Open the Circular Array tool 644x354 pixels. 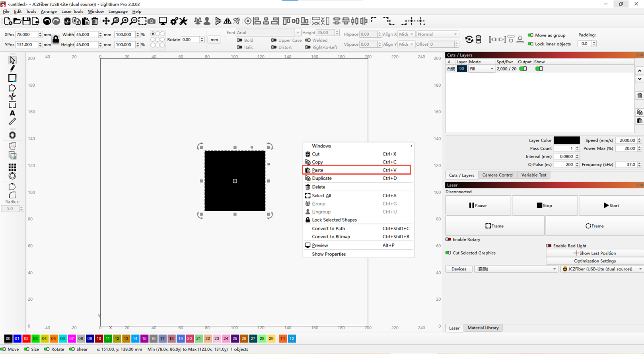pyautogui.click(x=12, y=176)
